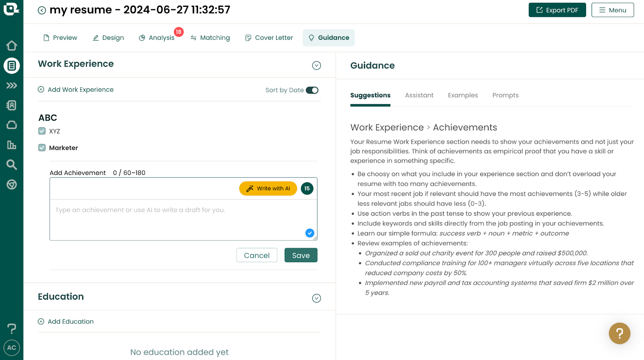Viewport: 644px width, 360px height.
Task: Select the resume document sidebar icon
Action: [x=12, y=66]
